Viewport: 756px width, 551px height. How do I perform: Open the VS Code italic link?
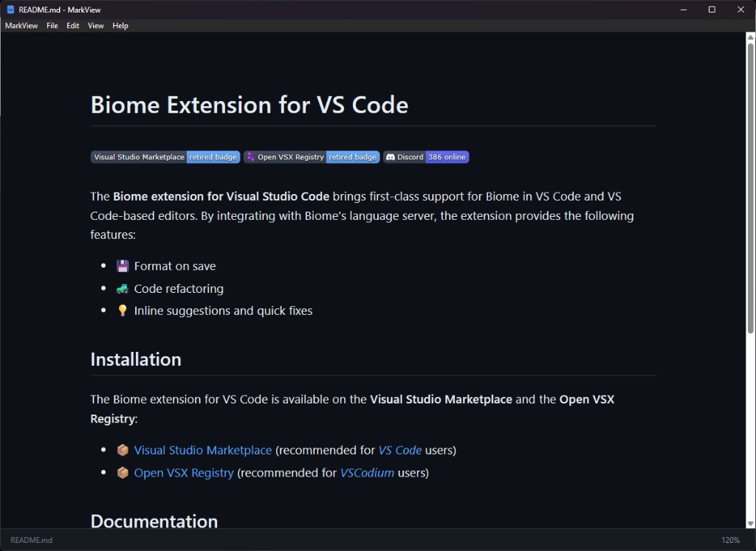pyautogui.click(x=400, y=450)
